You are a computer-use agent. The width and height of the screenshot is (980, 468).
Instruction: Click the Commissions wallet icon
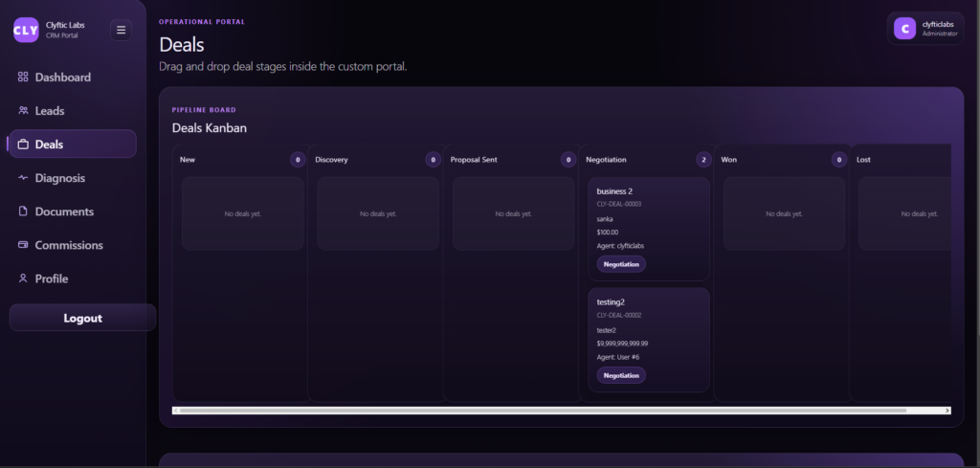click(23, 245)
